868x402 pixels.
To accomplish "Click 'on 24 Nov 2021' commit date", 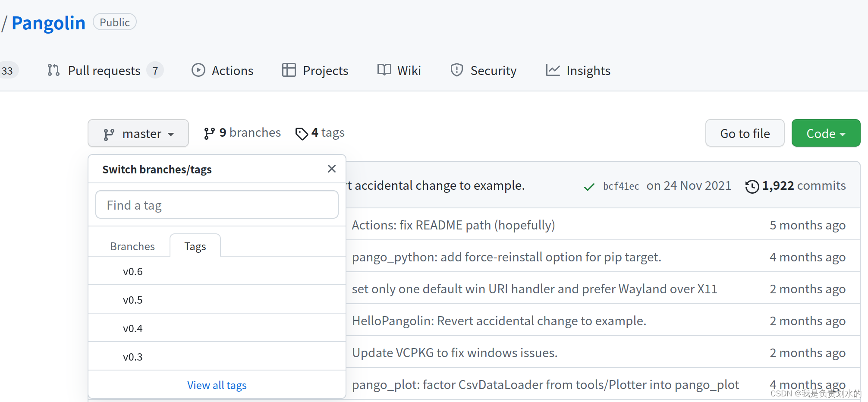I will click(689, 185).
